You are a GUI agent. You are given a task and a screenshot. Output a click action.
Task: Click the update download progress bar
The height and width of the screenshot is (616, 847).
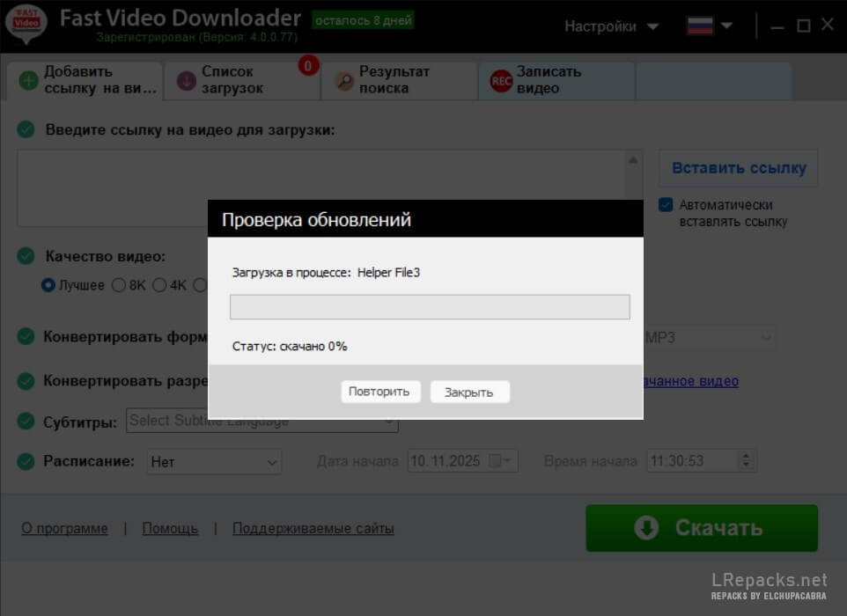[430, 307]
